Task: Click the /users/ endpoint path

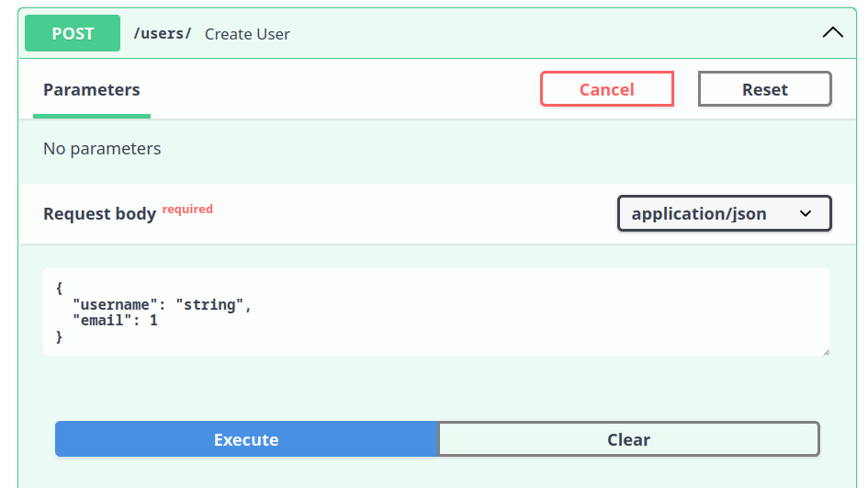Action: click(x=163, y=33)
